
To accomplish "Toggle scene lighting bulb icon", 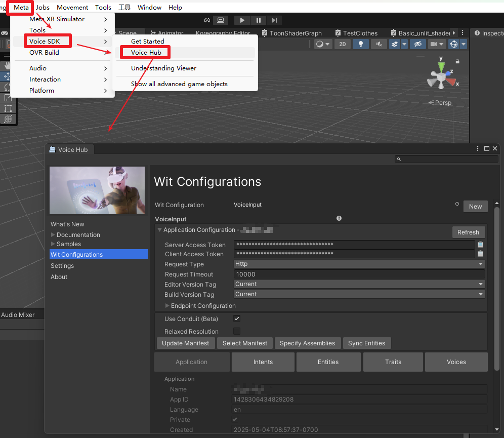I will coord(361,44).
